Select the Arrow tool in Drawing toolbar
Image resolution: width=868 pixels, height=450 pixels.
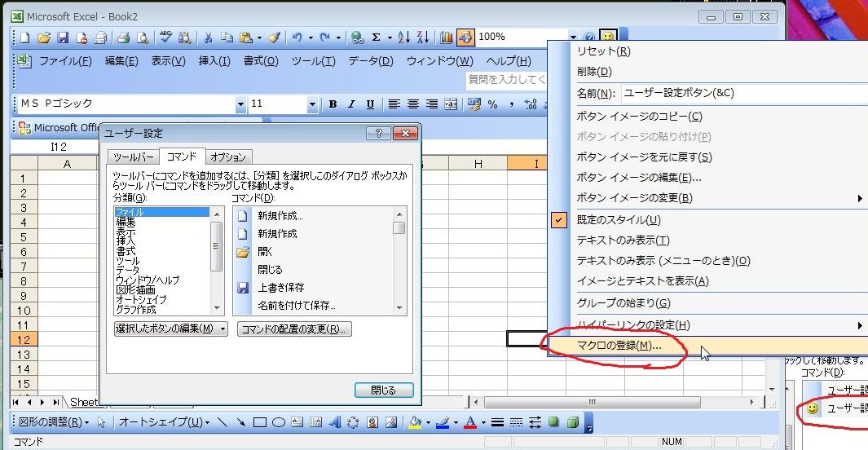(x=240, y=422)
